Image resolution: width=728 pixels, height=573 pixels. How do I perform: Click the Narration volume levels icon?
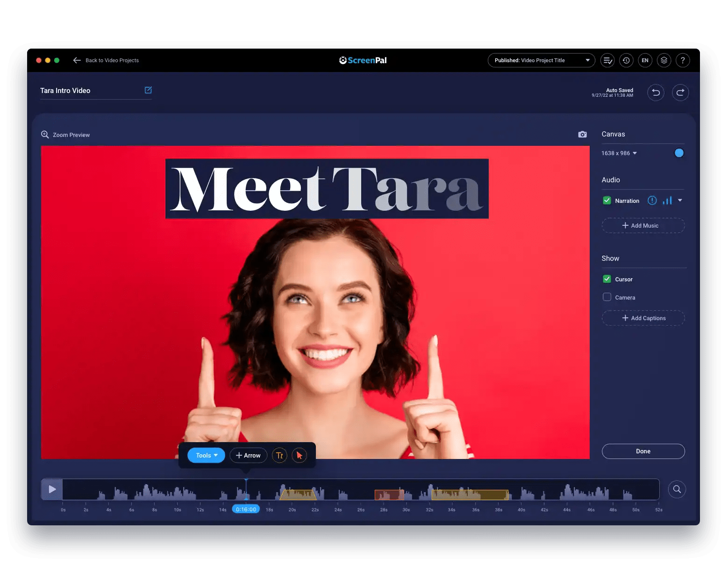click(667, 200)
